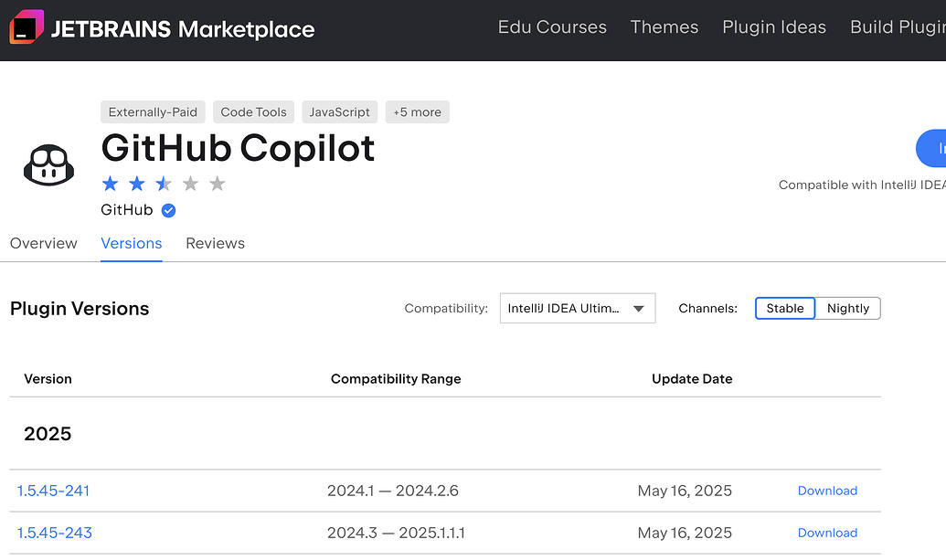The image size is (946, 560).
Task: Click the 2024.3 — 2025.1.1.1 compatibility cell
Action: [396, 533]
